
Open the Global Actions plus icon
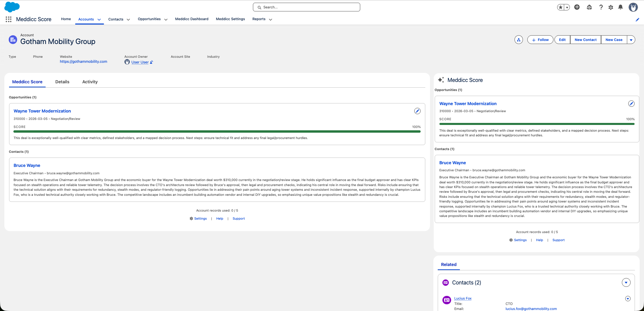(x=577, y=7)
